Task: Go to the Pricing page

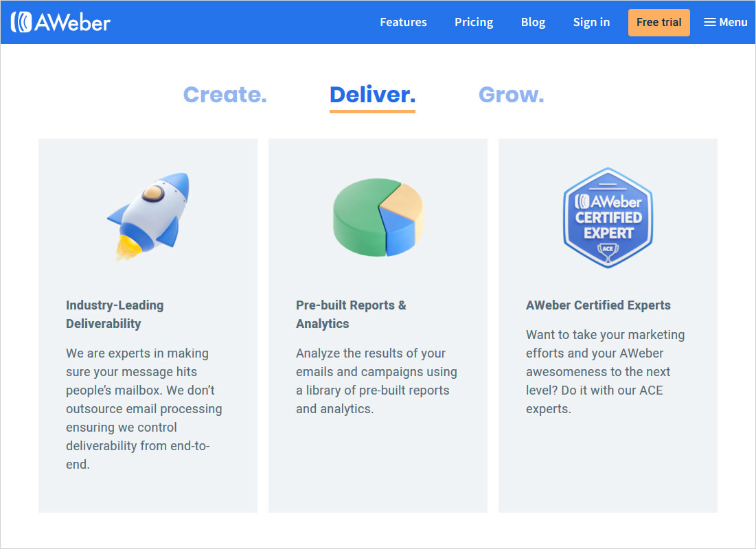Action: (x=474, y=23)
